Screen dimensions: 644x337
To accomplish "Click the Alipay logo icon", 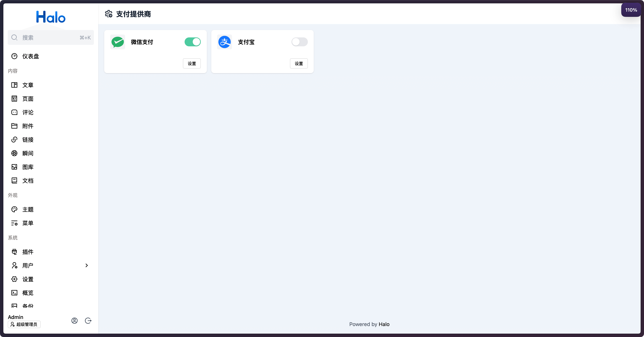I will [225, 42].
